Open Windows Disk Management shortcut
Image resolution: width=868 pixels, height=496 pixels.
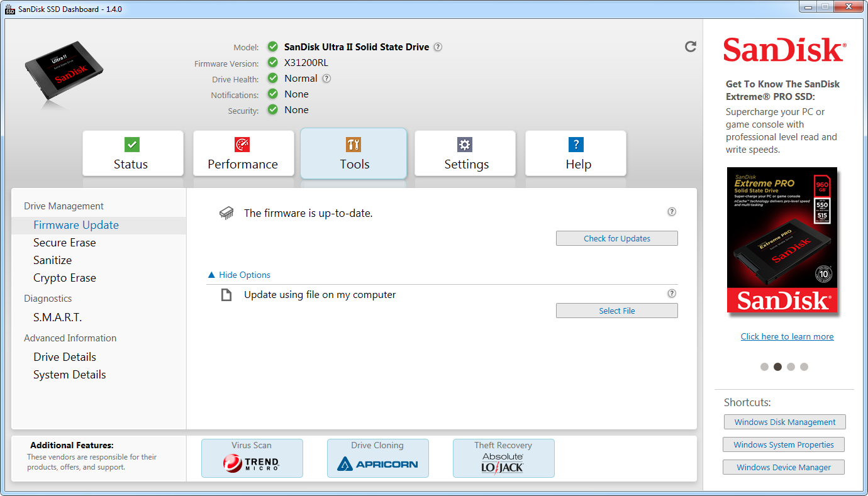785,422
